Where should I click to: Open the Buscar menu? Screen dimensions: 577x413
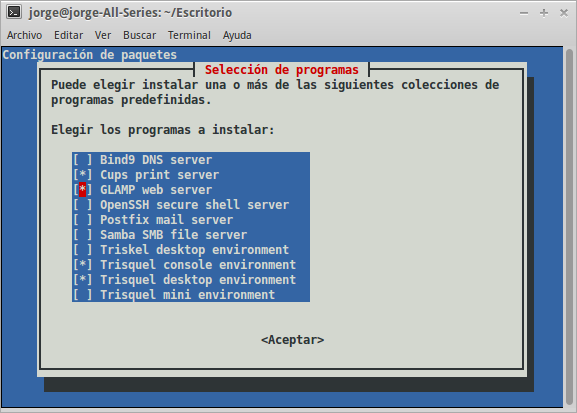139,35
